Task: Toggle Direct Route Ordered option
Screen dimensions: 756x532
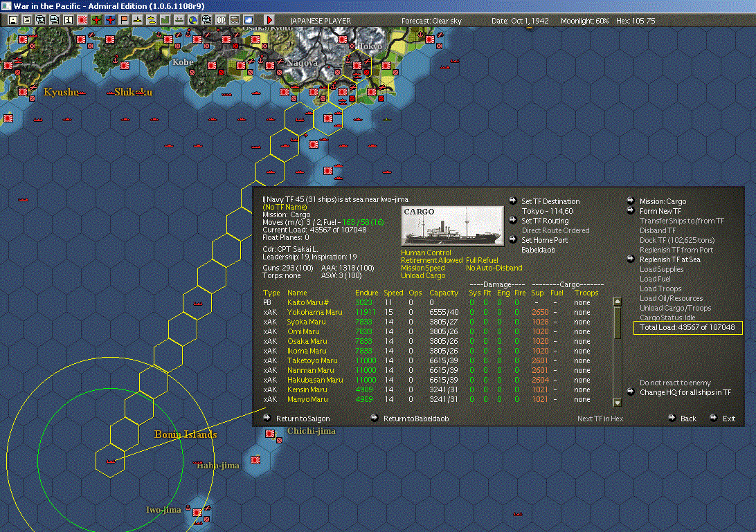Action: (555, 230)
